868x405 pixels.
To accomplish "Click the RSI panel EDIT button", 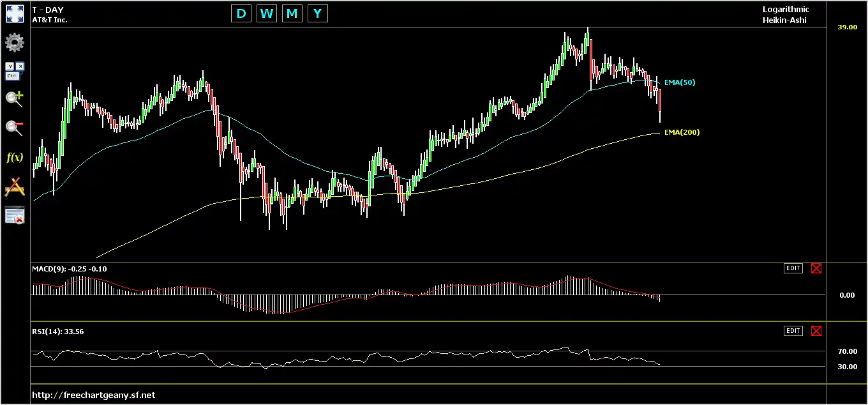I will coord(793,331).
